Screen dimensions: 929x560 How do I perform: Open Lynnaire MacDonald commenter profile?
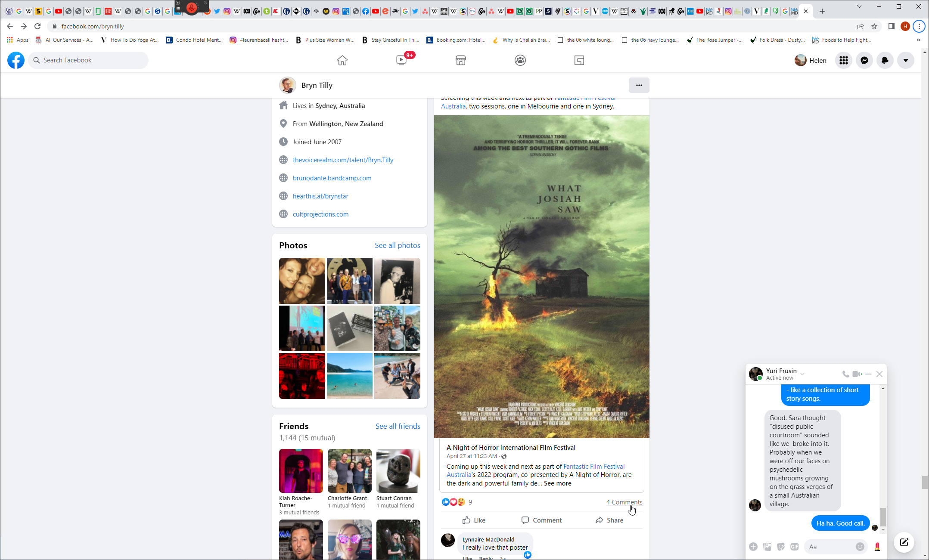pos(488,539)
